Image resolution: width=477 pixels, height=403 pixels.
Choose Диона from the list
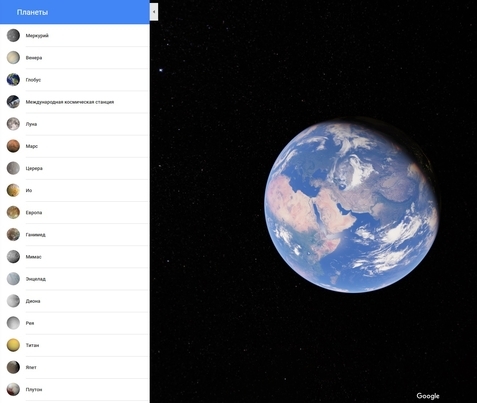coord(75,301)
